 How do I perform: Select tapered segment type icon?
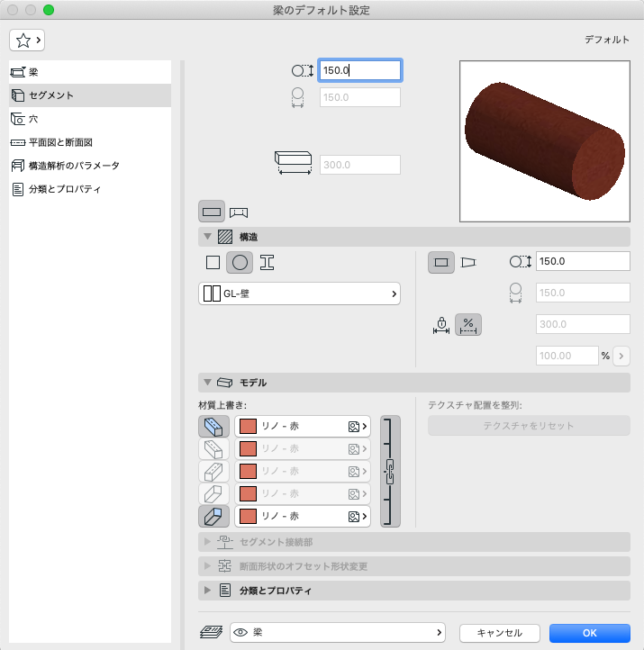(468, 262)
